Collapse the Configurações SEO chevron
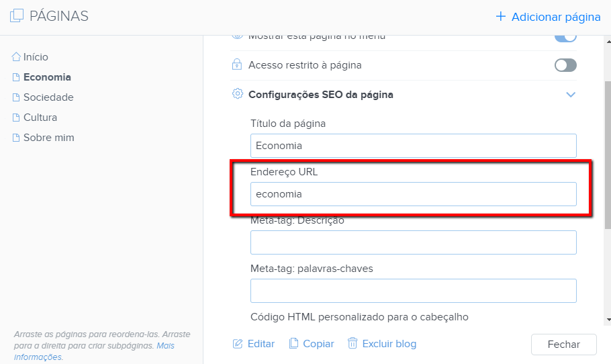The image size is (611, 364). pyautogui.click(x=571, y=95)
